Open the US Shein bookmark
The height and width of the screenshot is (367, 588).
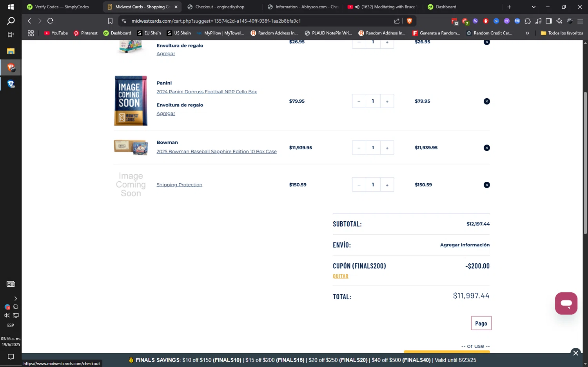[x=179, y=33]
